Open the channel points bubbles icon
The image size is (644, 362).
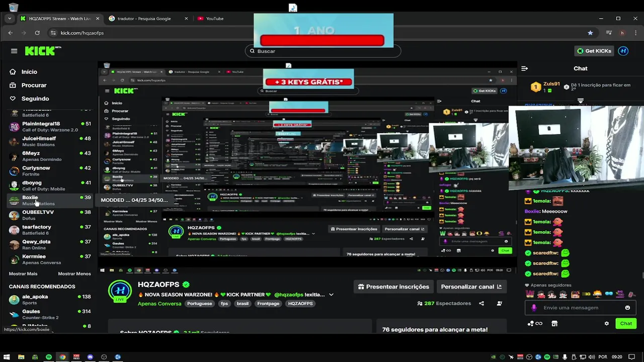tap(535, 324)
